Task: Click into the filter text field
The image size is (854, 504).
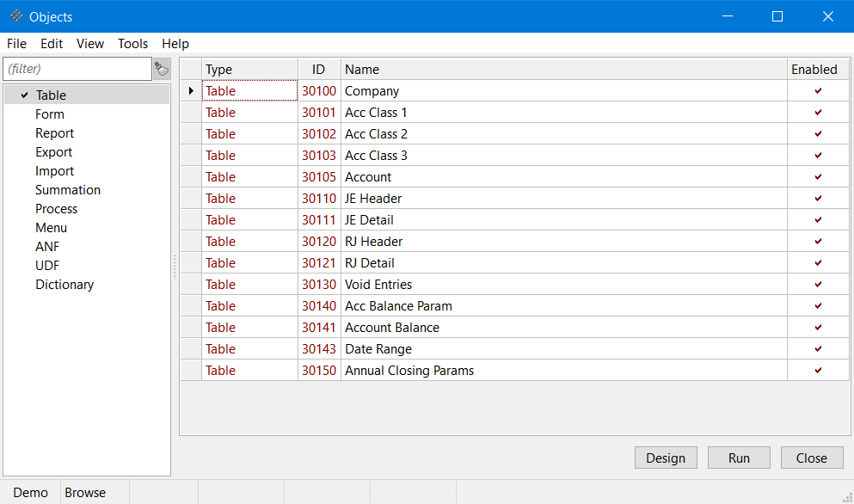Action: [77, 69]
